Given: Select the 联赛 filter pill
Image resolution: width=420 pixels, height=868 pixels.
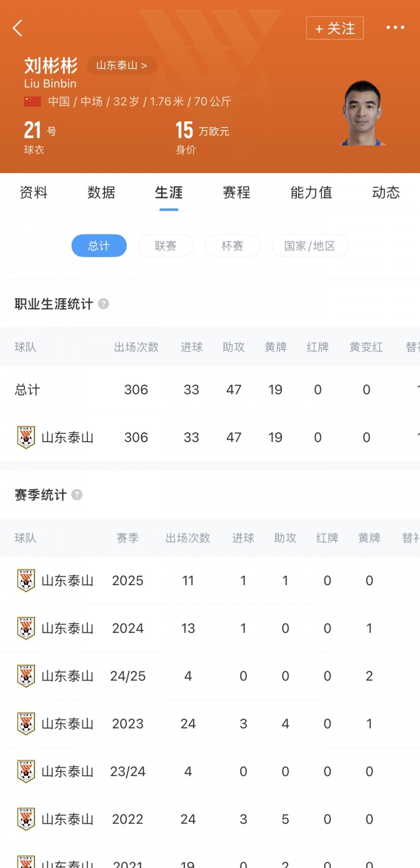Looking at the screenshot, I should click(x=166, y=246).
